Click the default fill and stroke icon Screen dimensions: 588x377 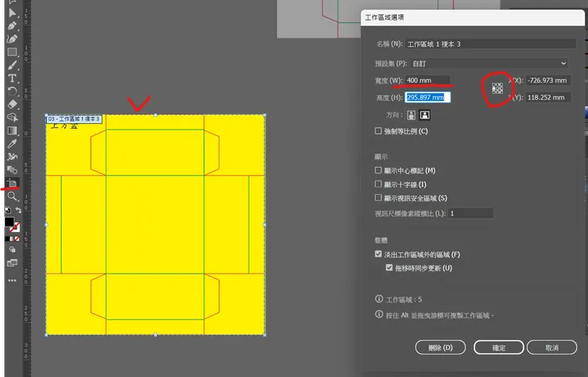(7, 210)
